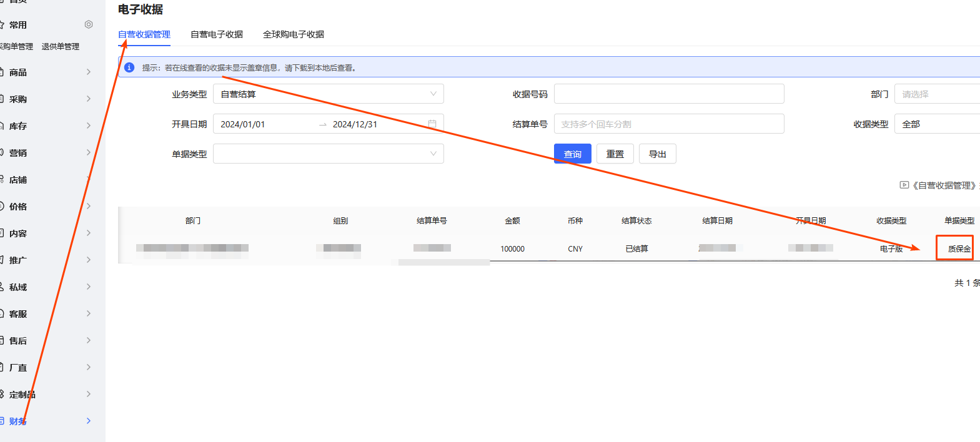Click the 质保金 cell in the table row
980x442 pixels.
tap(959, 248)
